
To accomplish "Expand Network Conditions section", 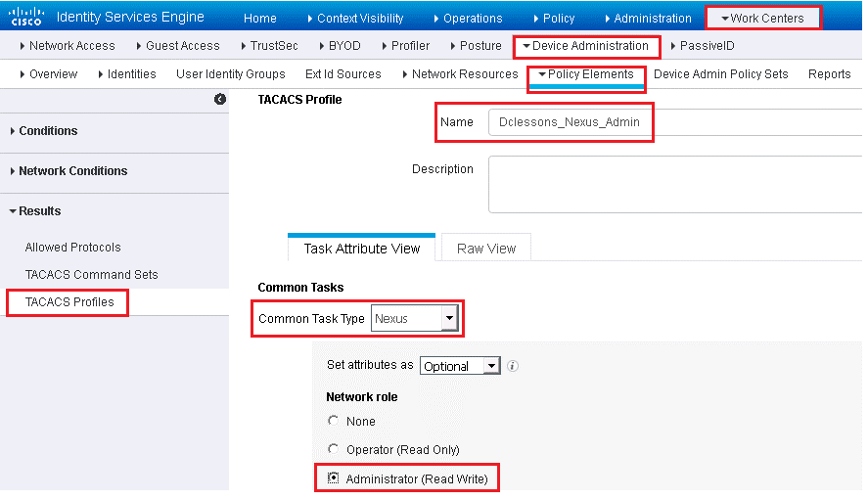I will pyautogui.click(x=69, y=171).
